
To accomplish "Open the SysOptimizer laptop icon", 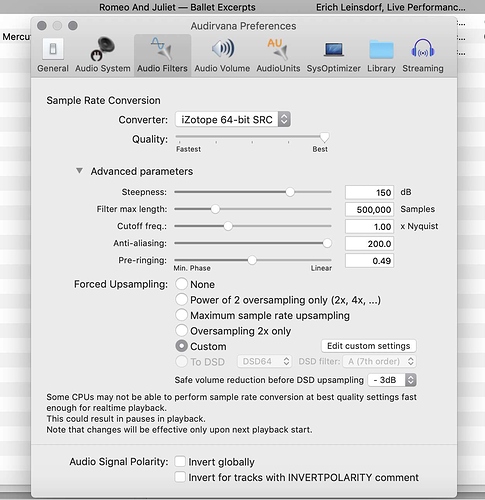I will (333, 50).
